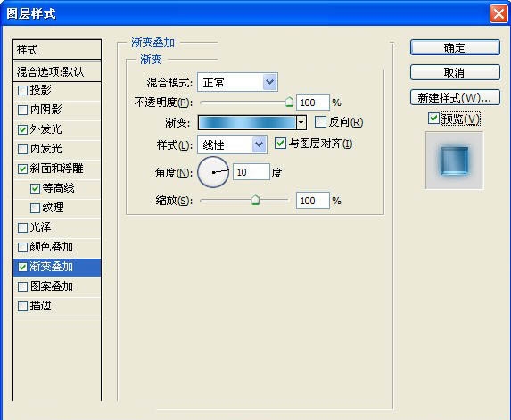The height and width of the screenshot is (420, 511).
Task: Click the 取消 cancel button
Action: coord(455,72)
